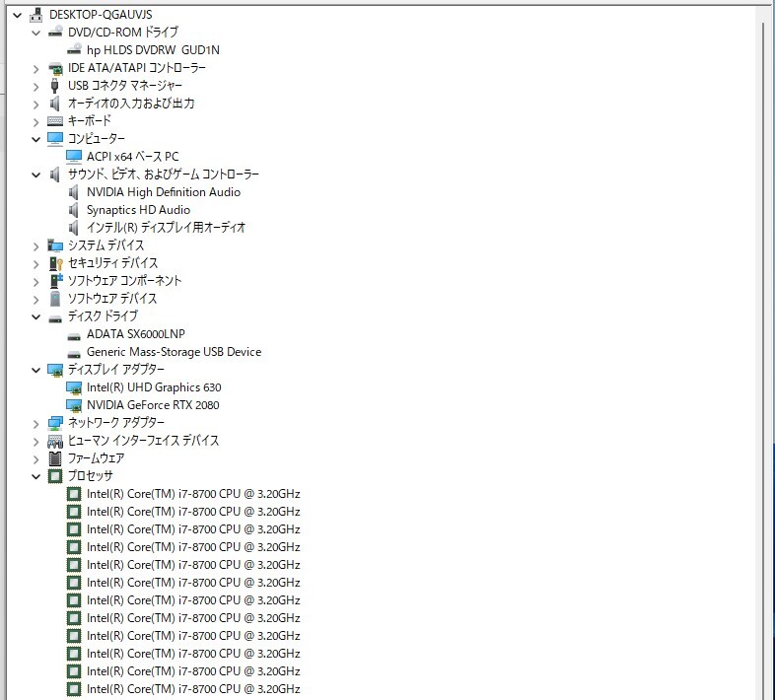This screenshot has height=700, width=775.
Task: Select NVIDIA High Definition Audio device
Action: [164, 192]
